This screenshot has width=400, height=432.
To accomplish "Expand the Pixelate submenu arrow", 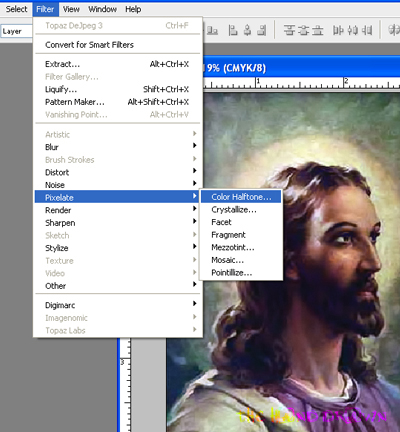I will click(x=195, y=196).
